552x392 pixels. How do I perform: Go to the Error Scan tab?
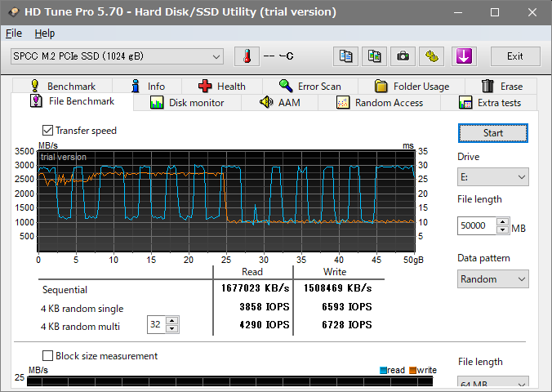click(310, 87)
